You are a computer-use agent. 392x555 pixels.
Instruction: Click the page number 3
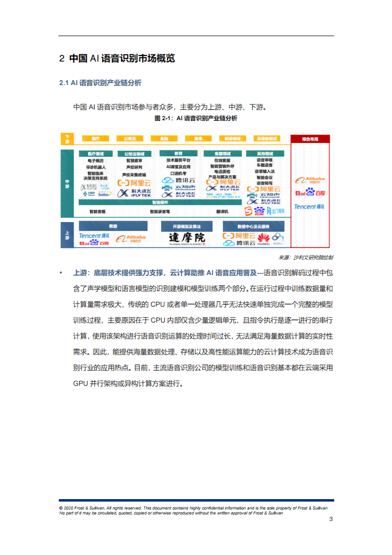[331, 519]
